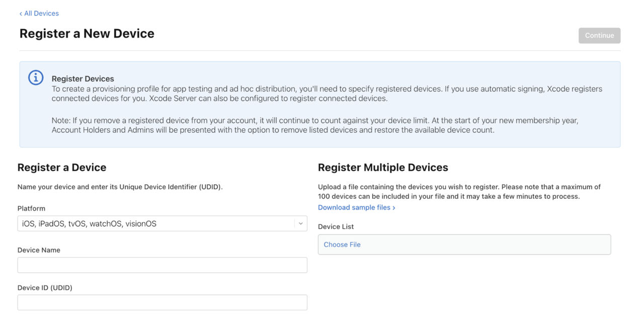Click the Device ID (UDID) label
The height and width of the screenshot is (323, 644).
(45, 288)
